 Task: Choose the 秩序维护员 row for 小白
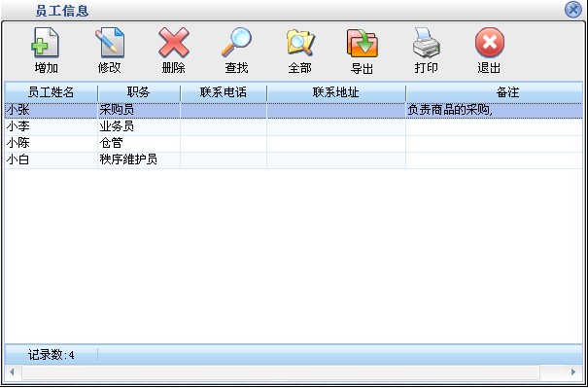[294, 160]
